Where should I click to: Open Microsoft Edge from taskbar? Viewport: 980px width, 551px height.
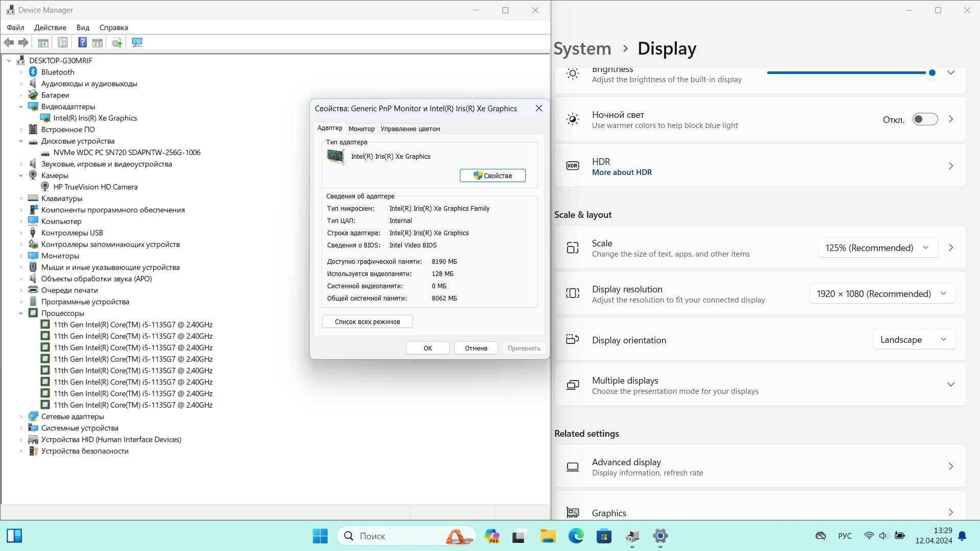coord(576,536)
